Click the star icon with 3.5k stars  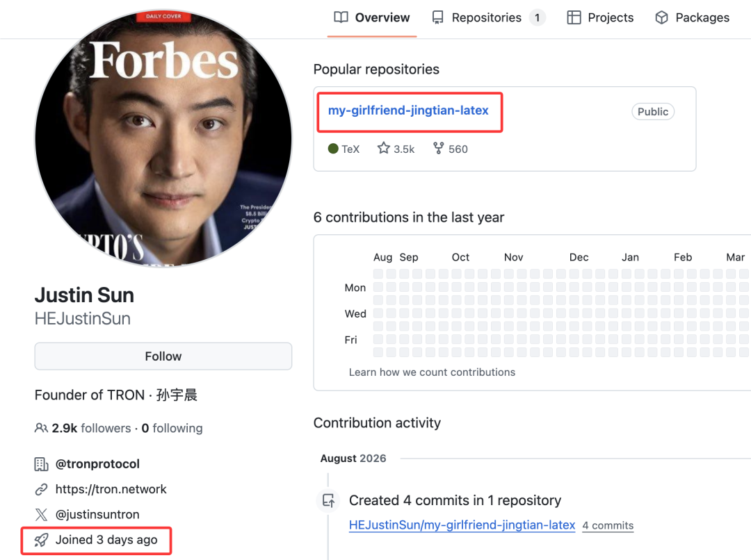(x=384, y=149)
